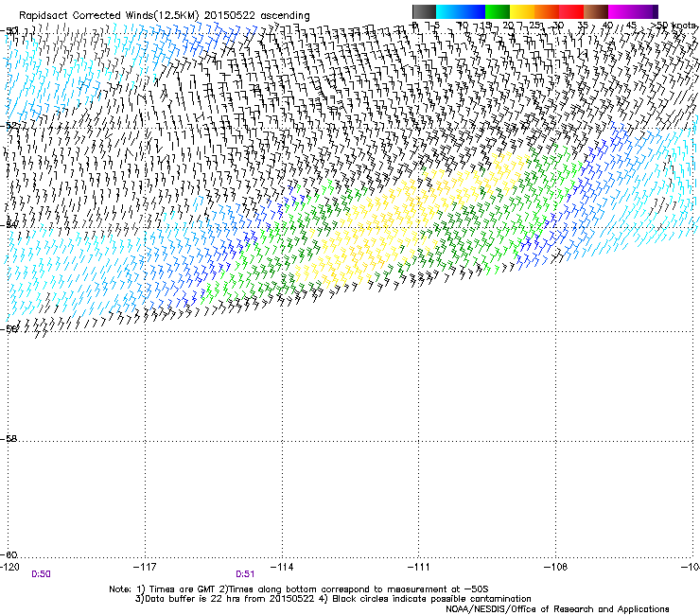Click the longitude label '-120'
Viewport: 700px width, 615px height.
tap(10, 567)
